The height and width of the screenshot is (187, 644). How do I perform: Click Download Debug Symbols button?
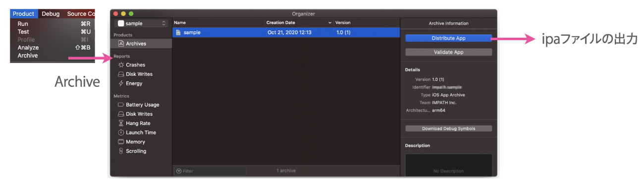coord(448,128)
